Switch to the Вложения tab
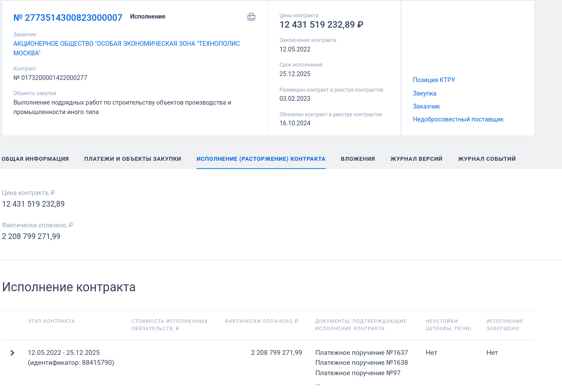This screenshot has width=562, height=392. 358,159
